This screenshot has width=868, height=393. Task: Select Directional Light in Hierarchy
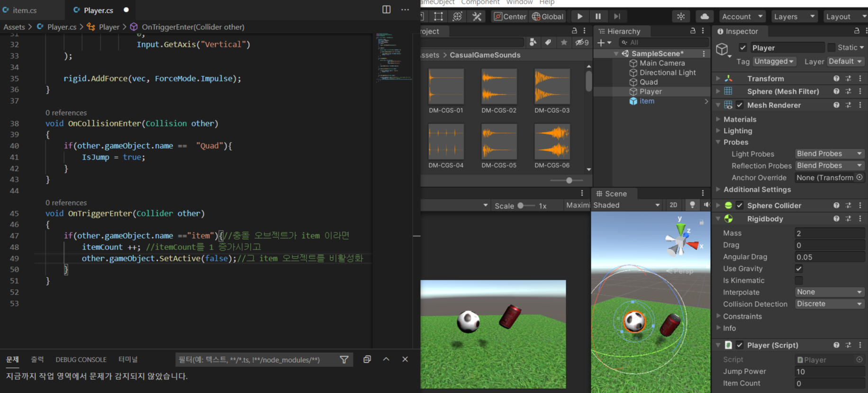pyautogui.click(x=668, y=72)
